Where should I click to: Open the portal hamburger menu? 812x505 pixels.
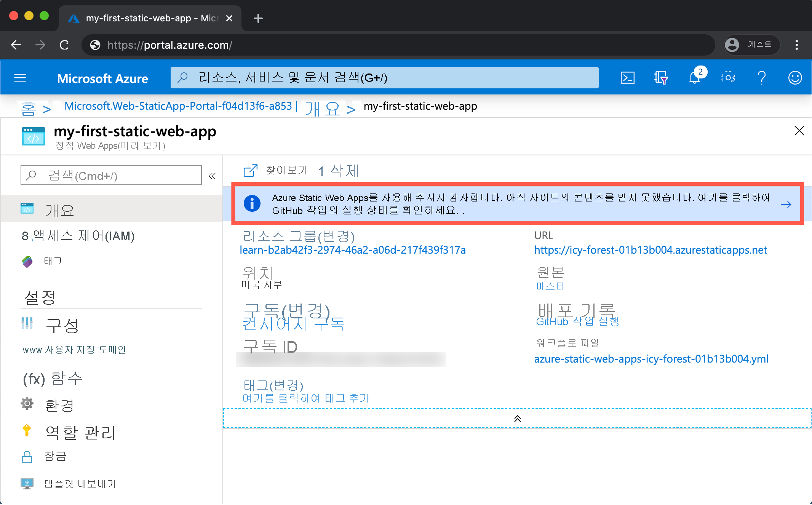pos(20,77)
